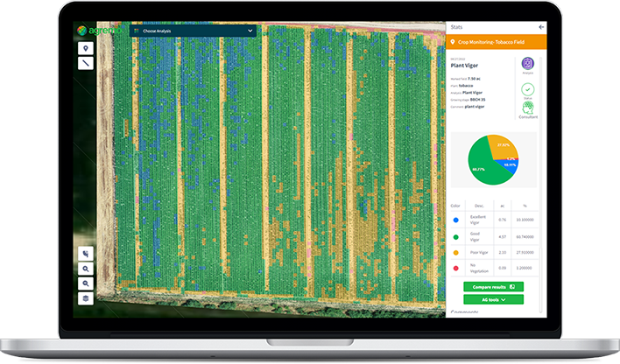Click the chevron arrow of Choose Analysis
Image resolution: width=620 pixels, height=364 pixels.
click(250, 31)
